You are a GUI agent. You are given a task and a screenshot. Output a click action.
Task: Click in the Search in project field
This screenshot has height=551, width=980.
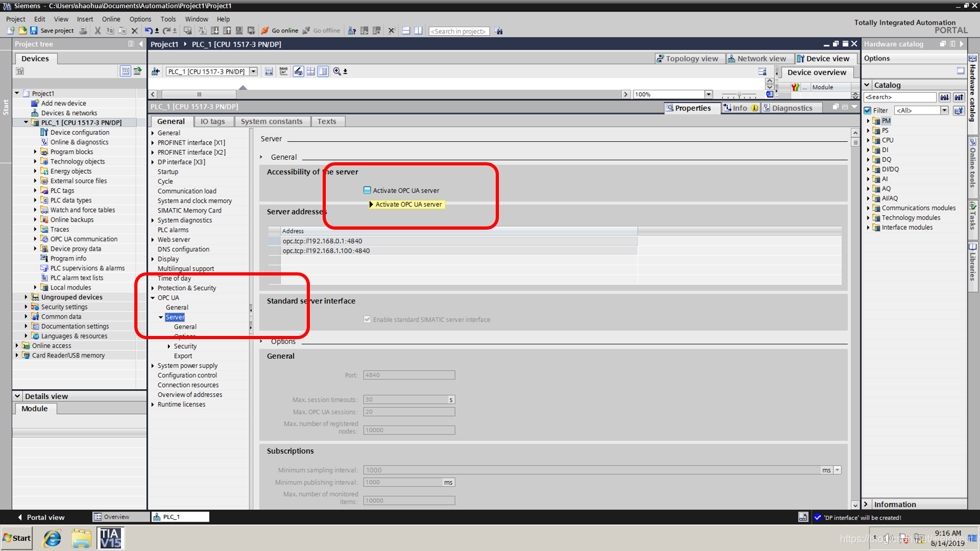(x=459, y=31)
